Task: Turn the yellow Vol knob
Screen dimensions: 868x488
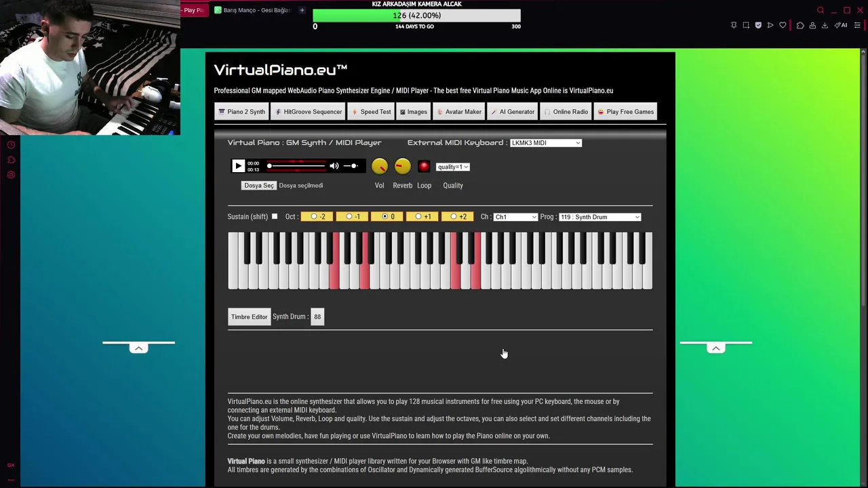Action: [379, 166]
